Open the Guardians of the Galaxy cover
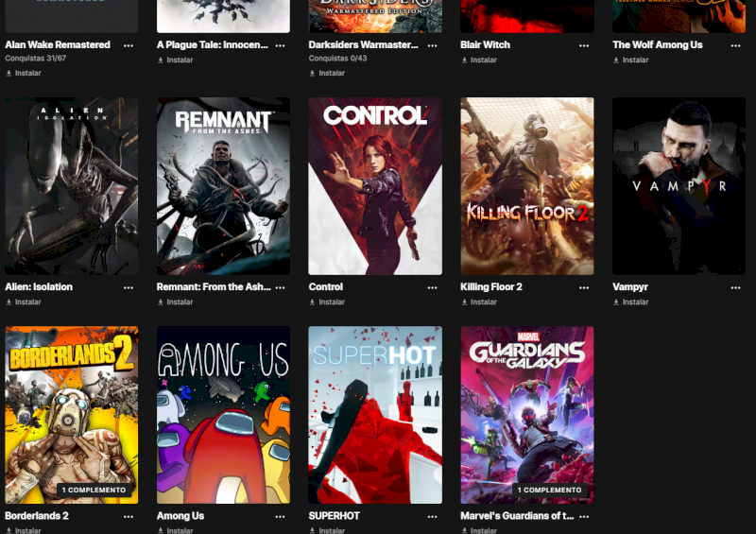The height and width of the screenshot is (534, 756). pos(527,415)
